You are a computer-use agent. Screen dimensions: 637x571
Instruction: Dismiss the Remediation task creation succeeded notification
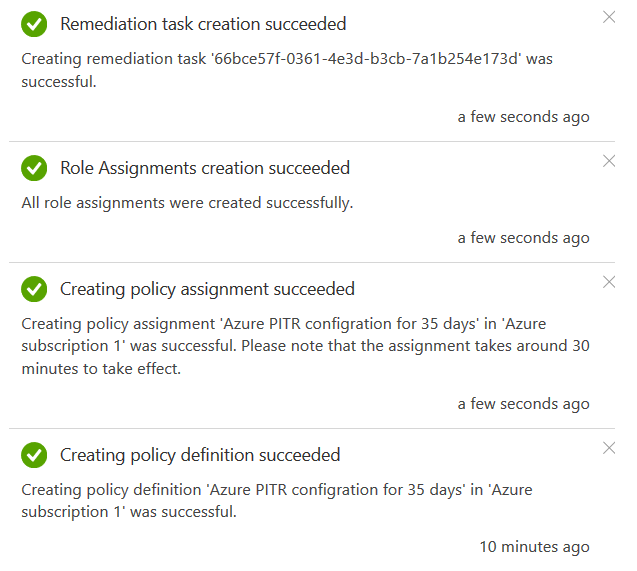(609, 17)
